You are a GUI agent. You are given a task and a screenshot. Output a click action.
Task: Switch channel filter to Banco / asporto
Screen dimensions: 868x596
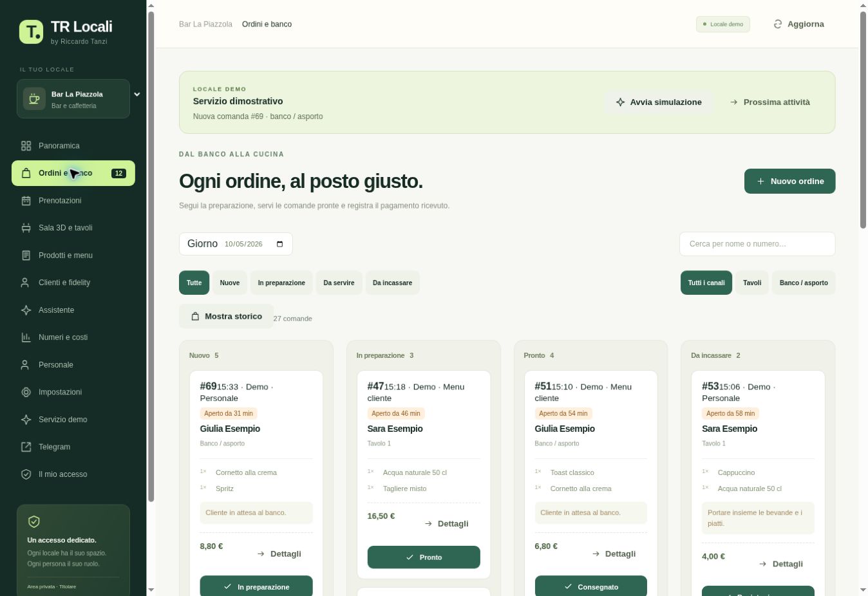tap(804, 283)
